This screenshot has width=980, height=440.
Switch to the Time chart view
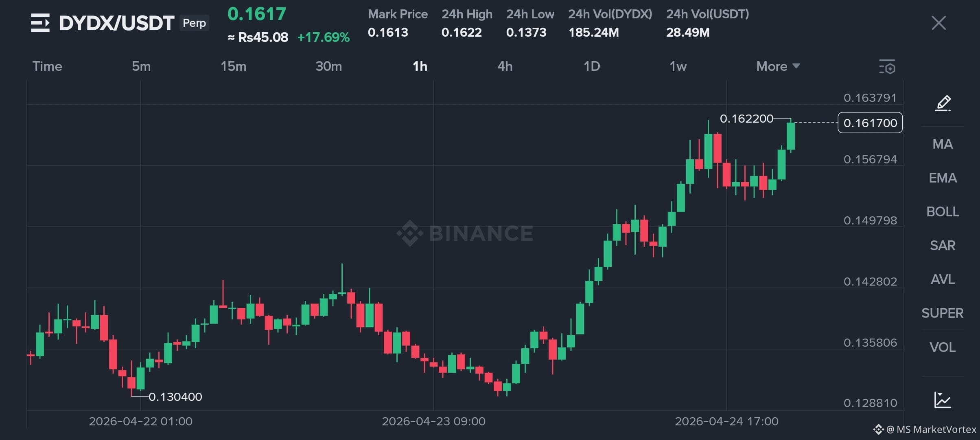(47, 66)
